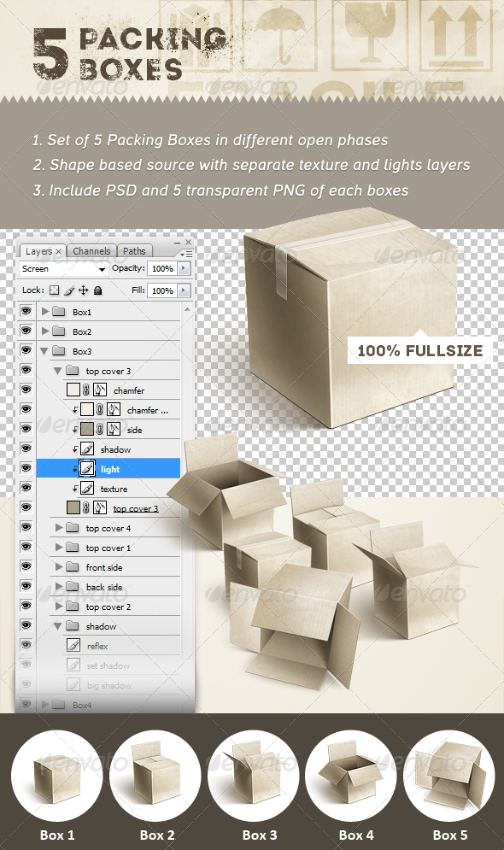
Task: Select the Box 4 circular thumbnail
Action: pyautogui.click(x=350, y=776)
